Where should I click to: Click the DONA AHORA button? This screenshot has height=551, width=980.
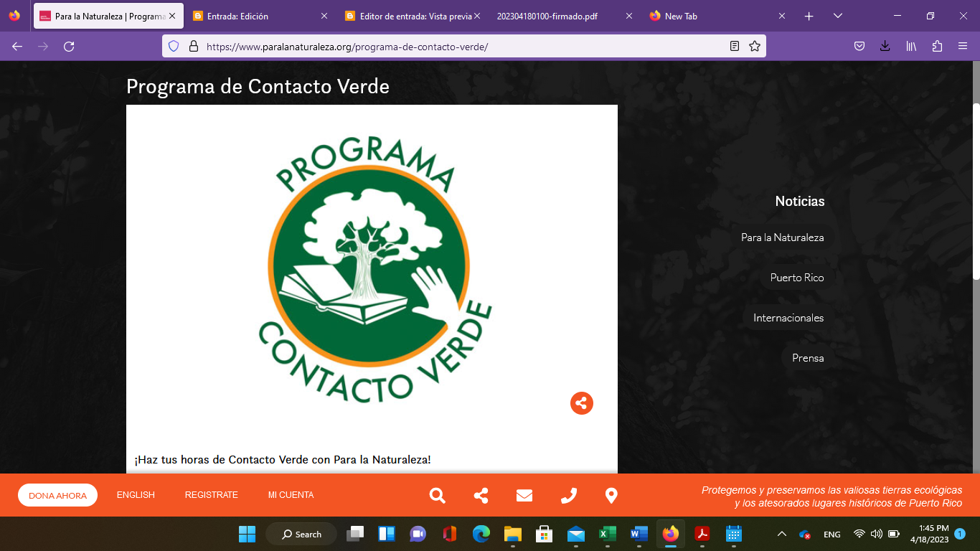coord(57,495)
